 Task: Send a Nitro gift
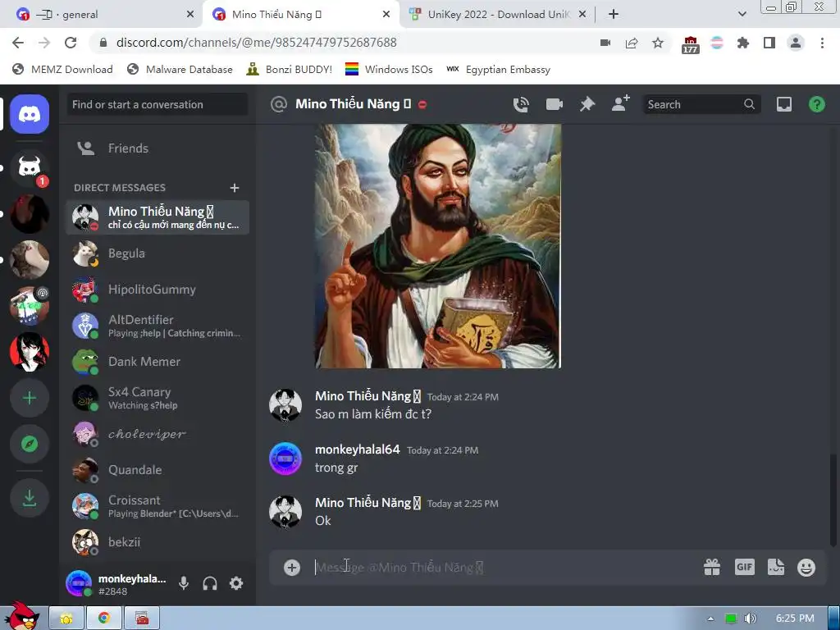pyautogui.click(x=712, y=568)
